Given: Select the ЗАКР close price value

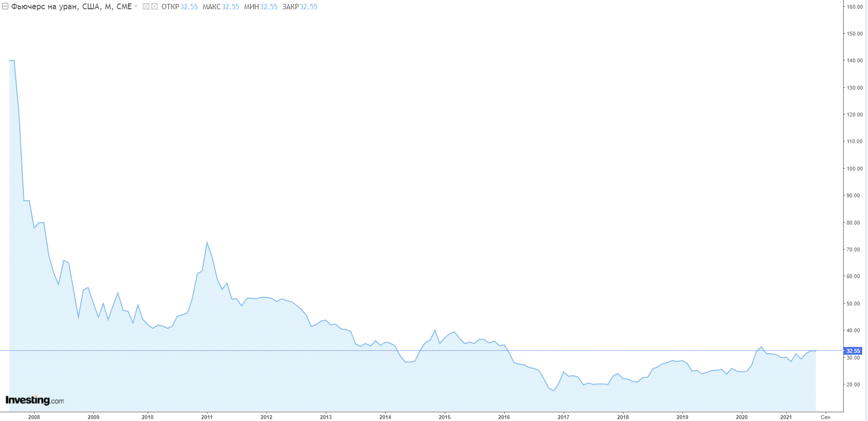Looking at the screenshot, I should [308, 7].
